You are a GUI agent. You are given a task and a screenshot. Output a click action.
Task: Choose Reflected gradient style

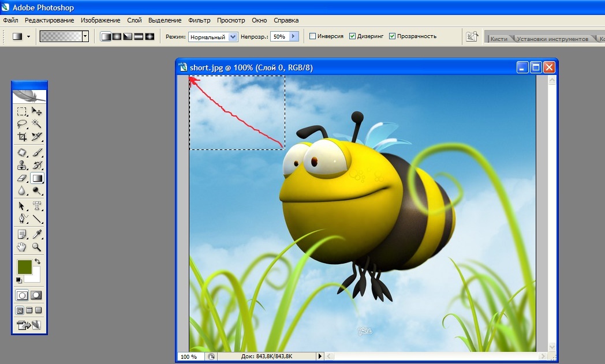tap(139, 37)
